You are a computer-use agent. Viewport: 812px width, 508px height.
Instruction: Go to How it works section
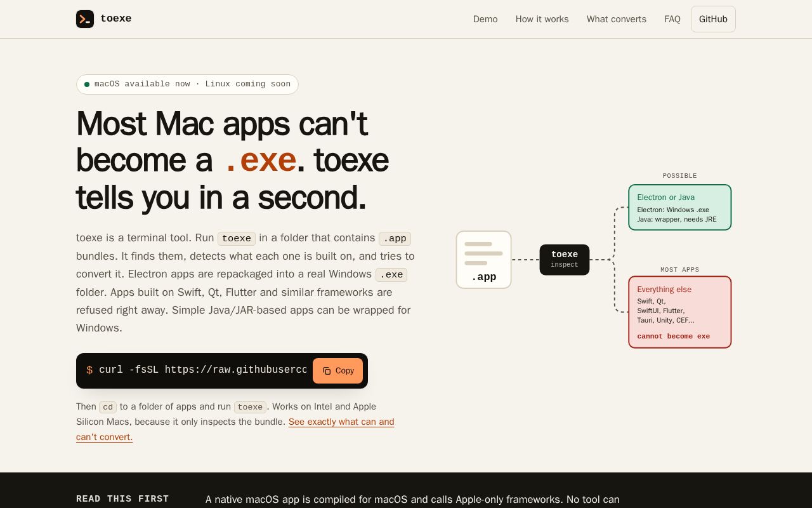coord(542,19)
